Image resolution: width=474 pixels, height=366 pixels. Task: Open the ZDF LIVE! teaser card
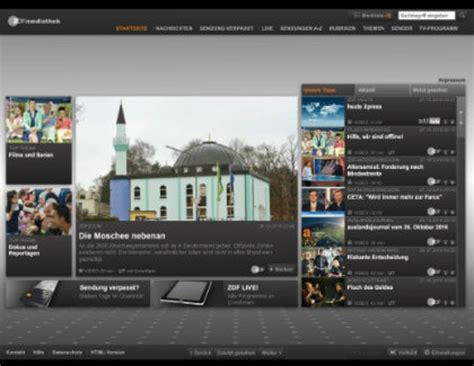click(225, 293)
